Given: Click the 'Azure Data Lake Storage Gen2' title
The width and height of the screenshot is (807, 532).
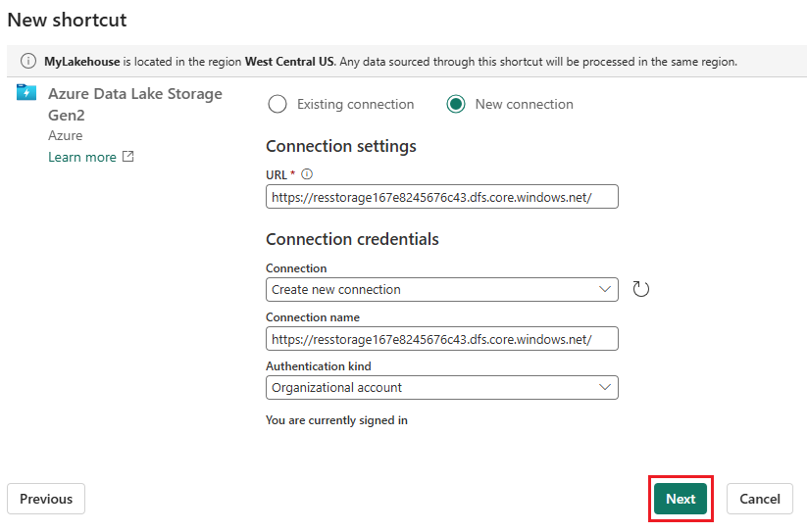Looking at the screenshot, I should point(135,105).
